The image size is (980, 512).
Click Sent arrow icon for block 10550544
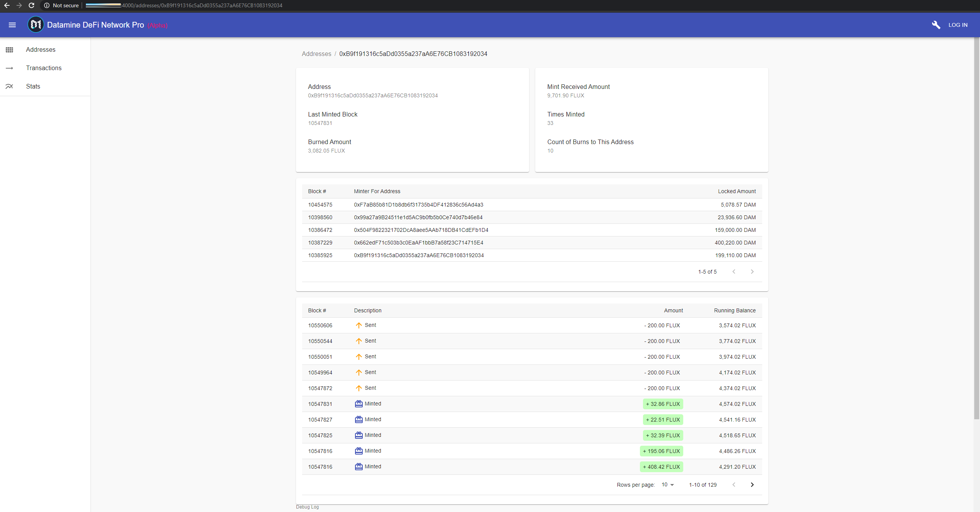(358, 341)
